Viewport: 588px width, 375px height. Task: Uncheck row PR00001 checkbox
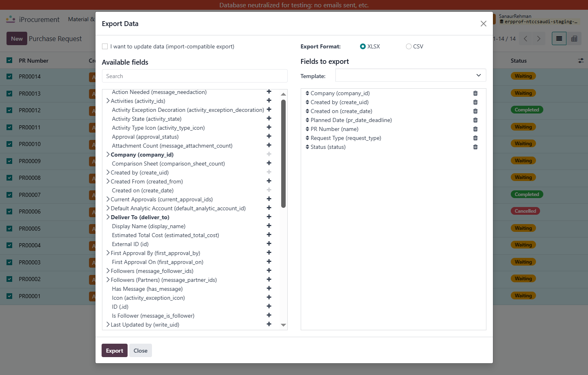click(x=9, y=296)
